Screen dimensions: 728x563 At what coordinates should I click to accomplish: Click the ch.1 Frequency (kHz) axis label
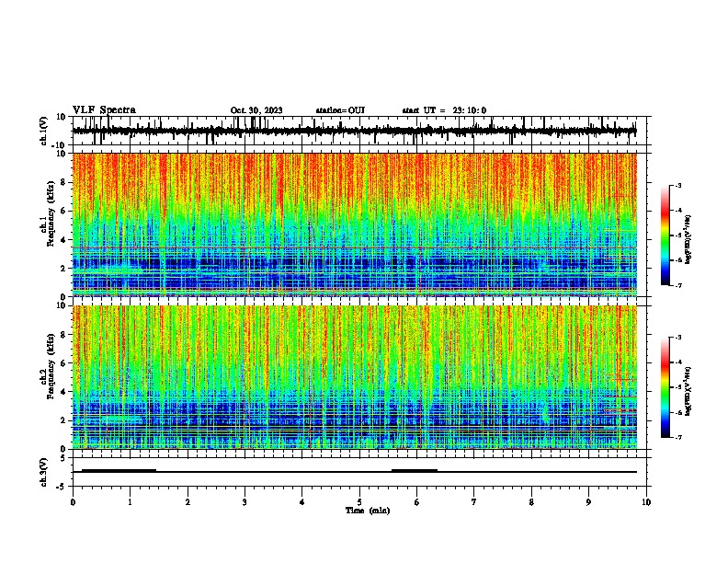click(48, 214)
